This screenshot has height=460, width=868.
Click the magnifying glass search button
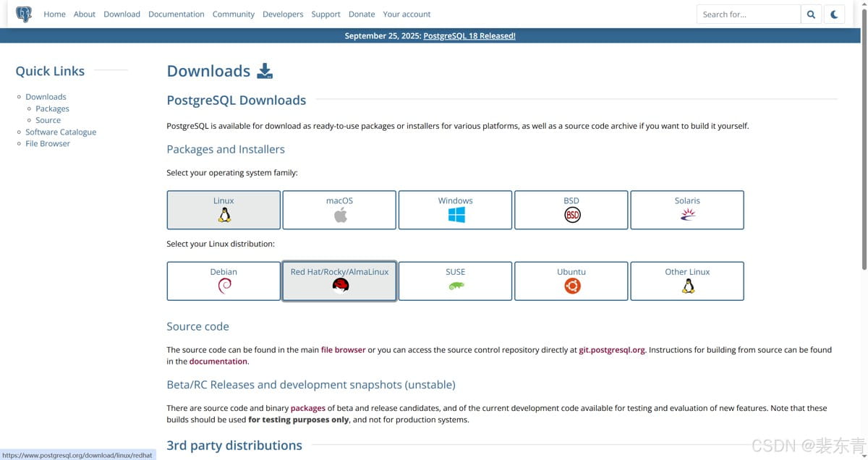pyautogui.click(x=811, y=14)
